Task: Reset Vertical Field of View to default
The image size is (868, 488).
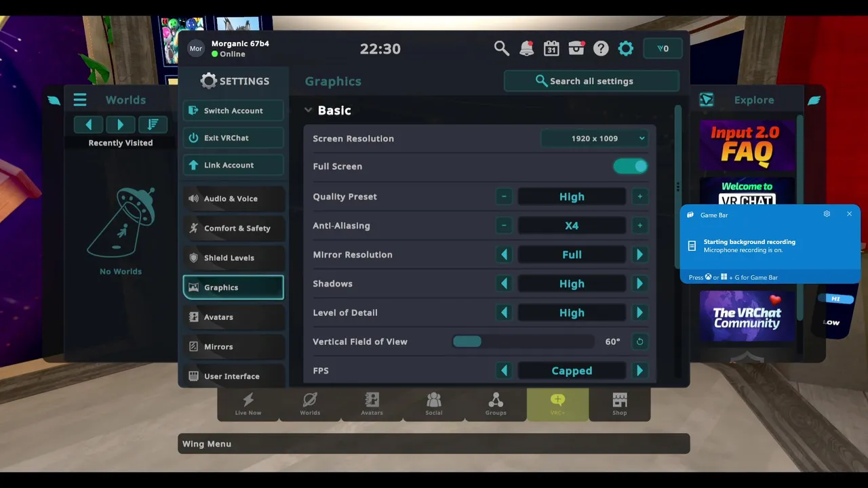Action: 639,342
